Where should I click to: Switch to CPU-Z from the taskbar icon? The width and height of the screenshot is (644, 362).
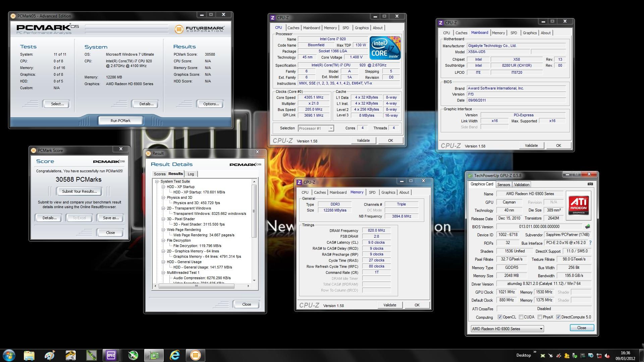point(111,355)
